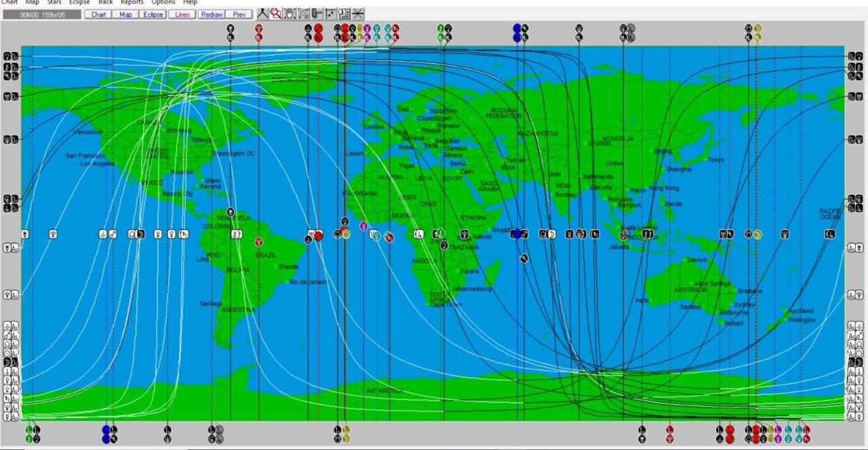This screenshot has width=868, height=450.
Task: Click the star points toolbar icon
Action: click(331, 14)
